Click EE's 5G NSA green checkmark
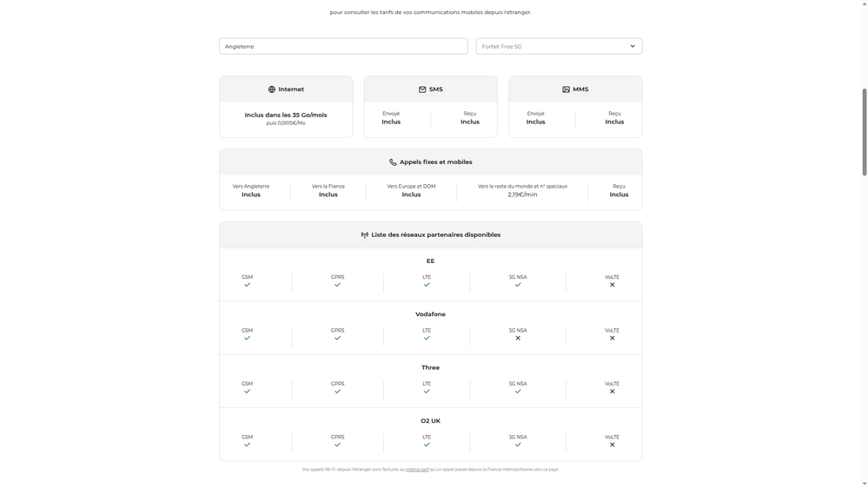 click(518, 285)
